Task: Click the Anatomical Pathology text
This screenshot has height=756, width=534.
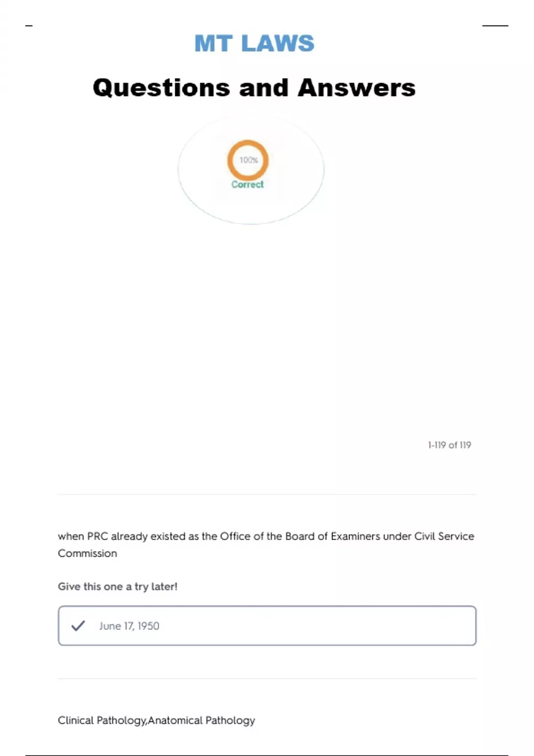Action: 202,720
